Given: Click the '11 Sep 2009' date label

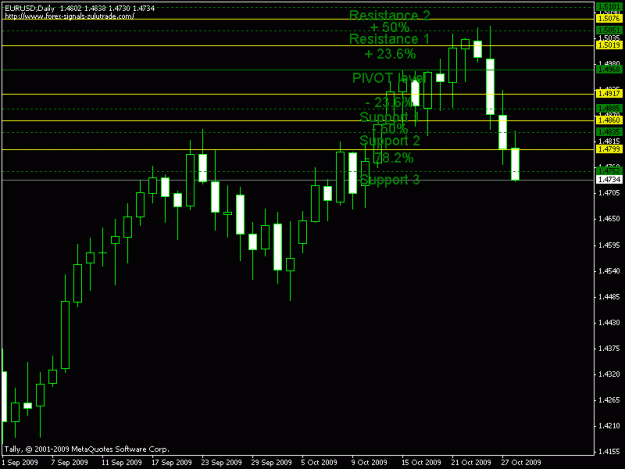Looking at the screenshot, I should pos(122,462).
